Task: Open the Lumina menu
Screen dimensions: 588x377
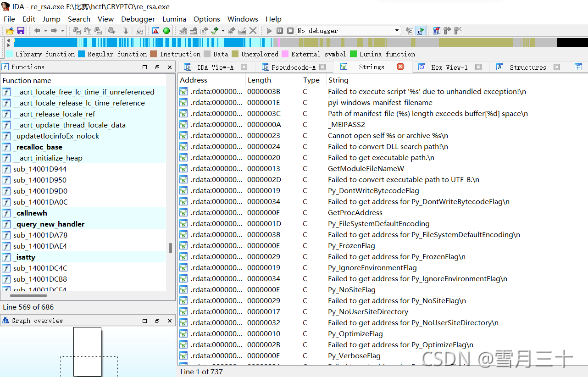Action: coord(174,19)
